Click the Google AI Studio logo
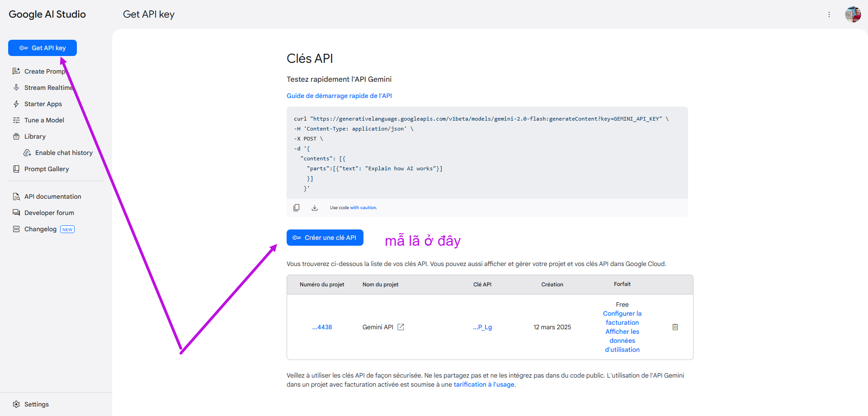868x416 pixels. (47, 14)
